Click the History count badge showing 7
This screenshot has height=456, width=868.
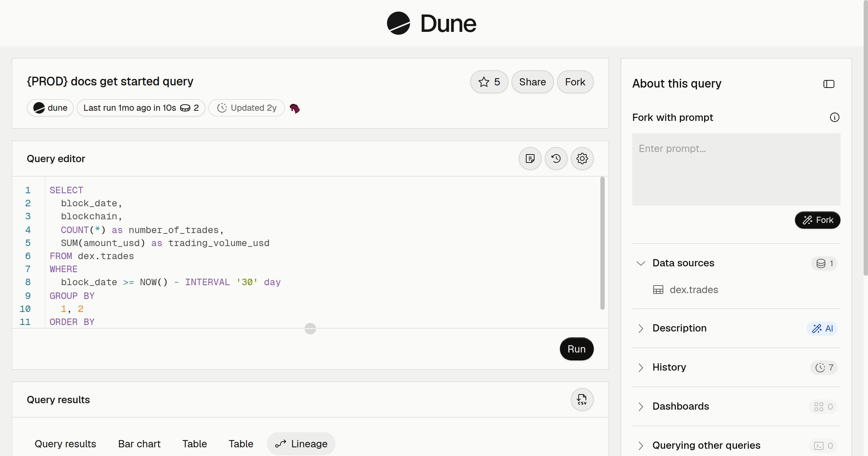824,368
